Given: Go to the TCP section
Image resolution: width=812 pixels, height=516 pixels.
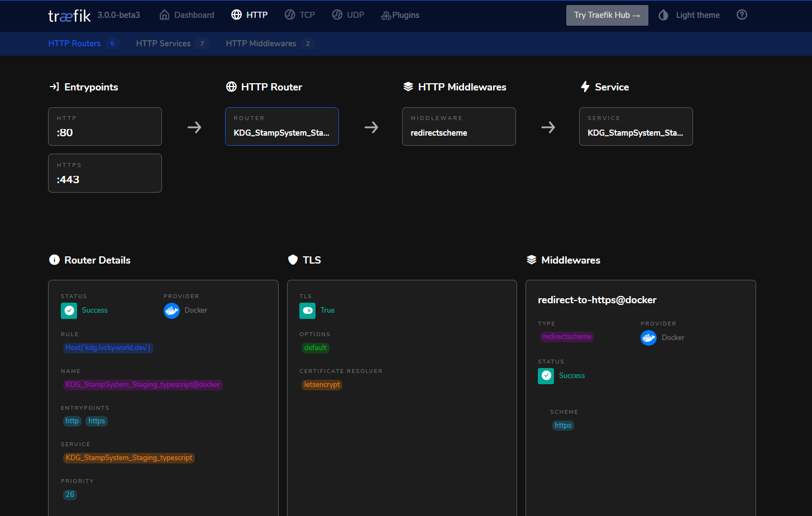Looking at the screenshot, I should coord(300,15).
